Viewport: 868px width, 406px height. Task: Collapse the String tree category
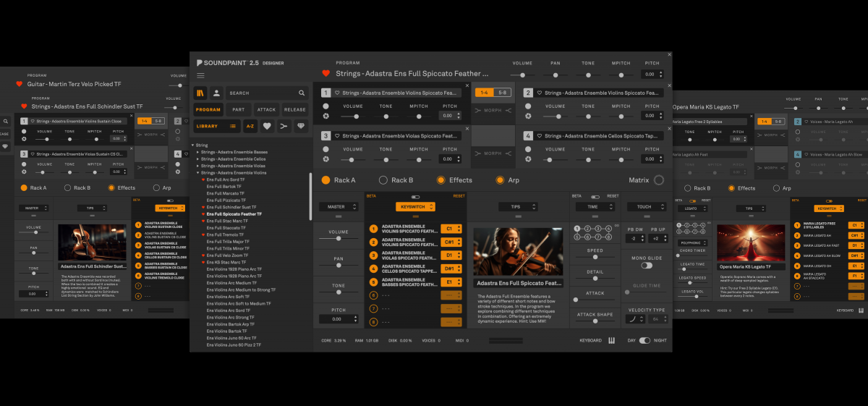[193, 145]
